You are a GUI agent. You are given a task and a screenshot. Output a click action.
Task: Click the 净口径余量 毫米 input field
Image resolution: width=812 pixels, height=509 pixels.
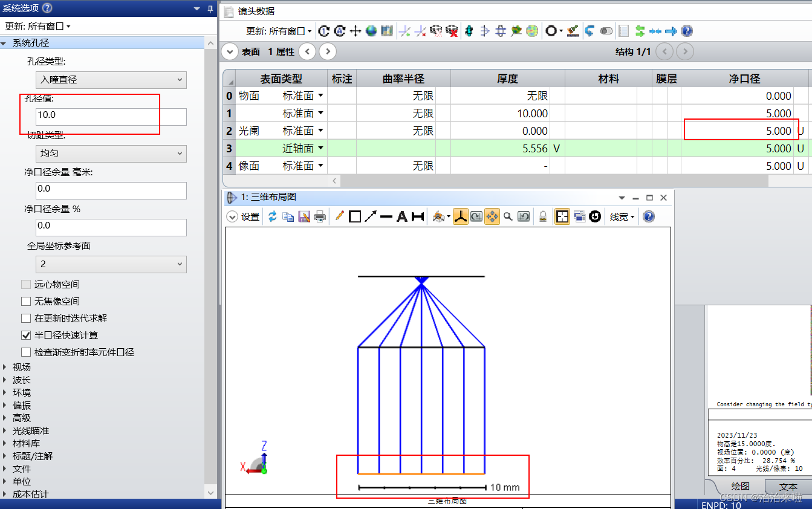(111, 190)
